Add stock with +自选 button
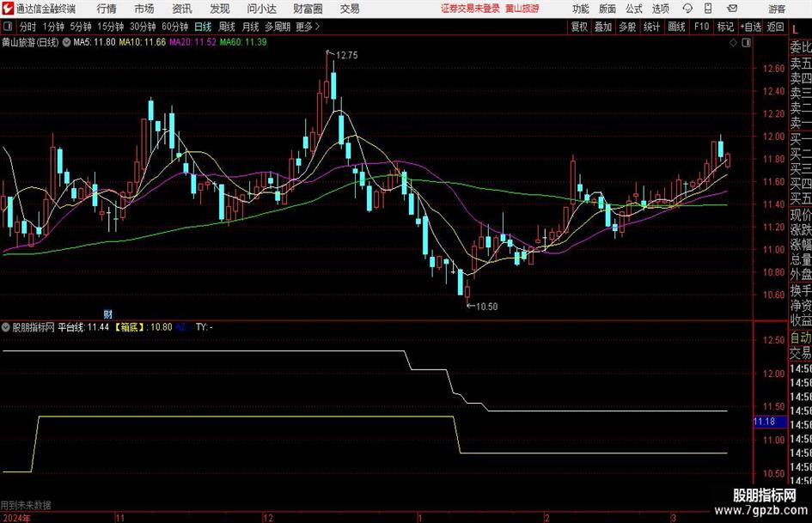Screen dimensions: 812x523 click(x=751, y=27)
